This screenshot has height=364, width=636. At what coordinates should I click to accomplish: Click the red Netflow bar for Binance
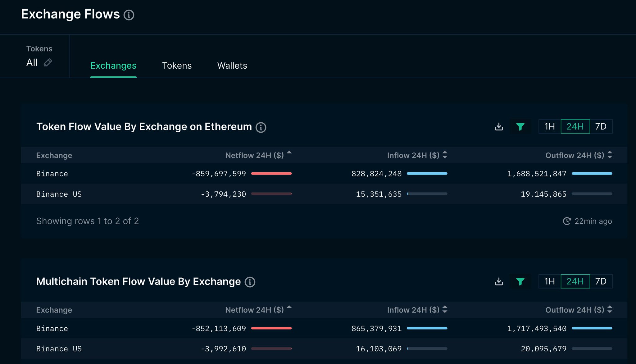point(271,174)
